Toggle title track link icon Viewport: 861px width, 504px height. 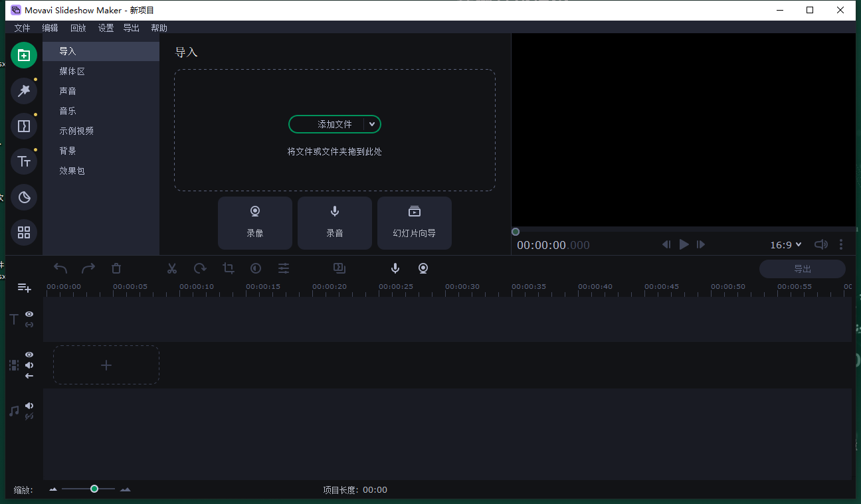point(29,325)
